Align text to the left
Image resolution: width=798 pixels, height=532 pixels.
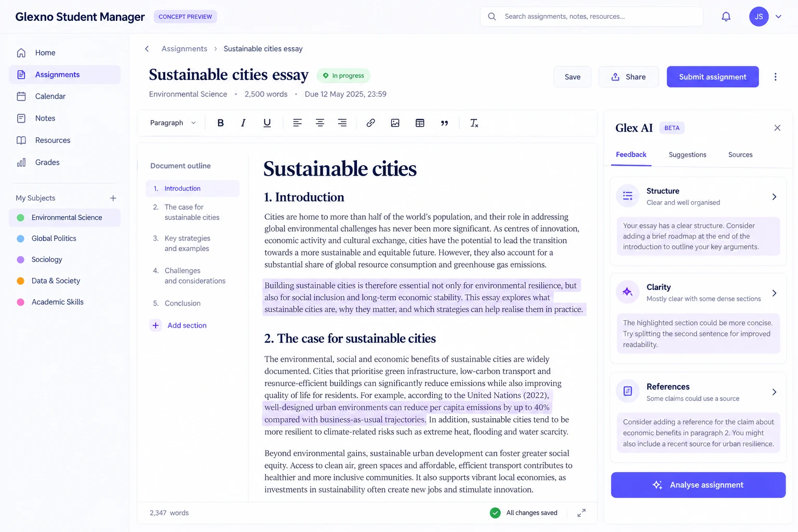coord(297,123)
